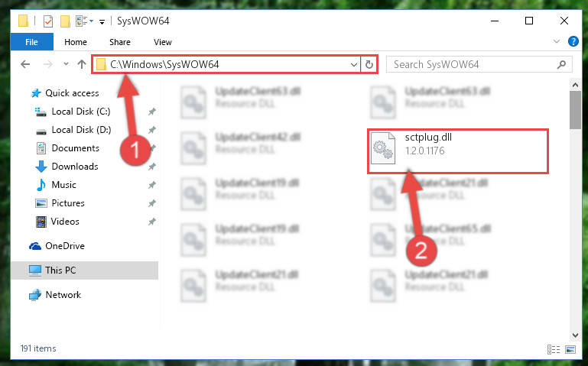Expand the ribbon with the chevron
588x366 pixels.
click(x=557, y=41)
